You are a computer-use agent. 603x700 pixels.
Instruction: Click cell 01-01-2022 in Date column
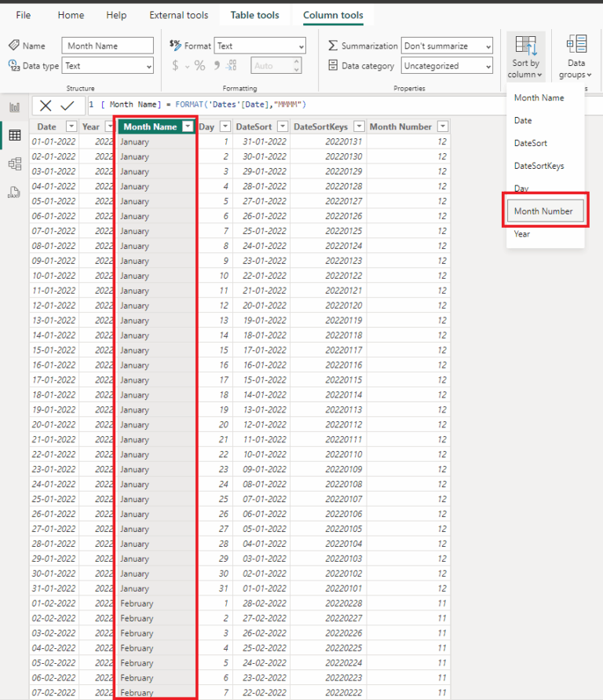point(54,142)
